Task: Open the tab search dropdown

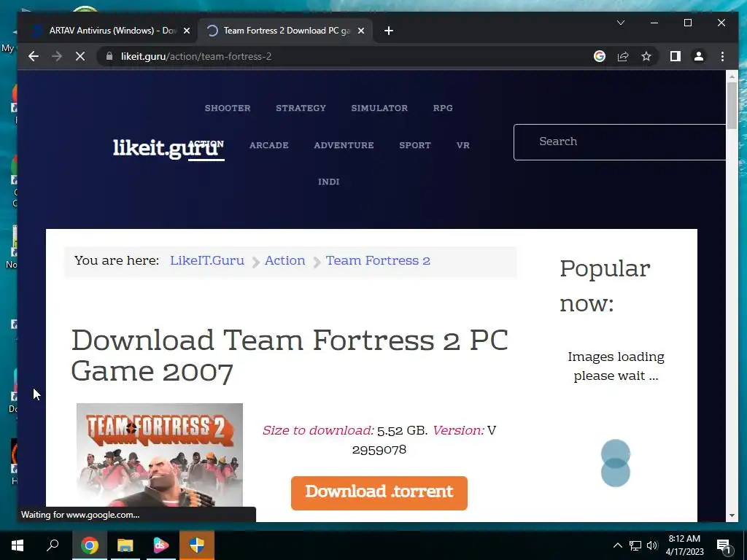Action: 620,23
